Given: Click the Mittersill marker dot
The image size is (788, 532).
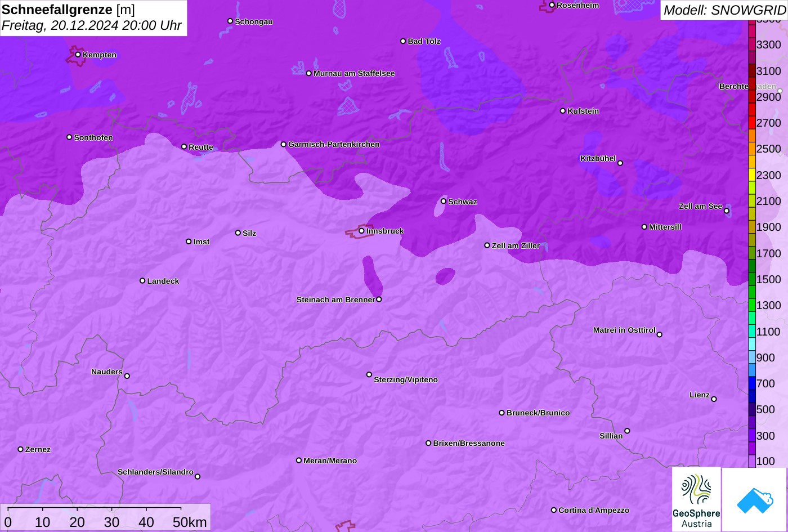Looking at the screenshot, I should pyautogui.click(x=644, y=227).
